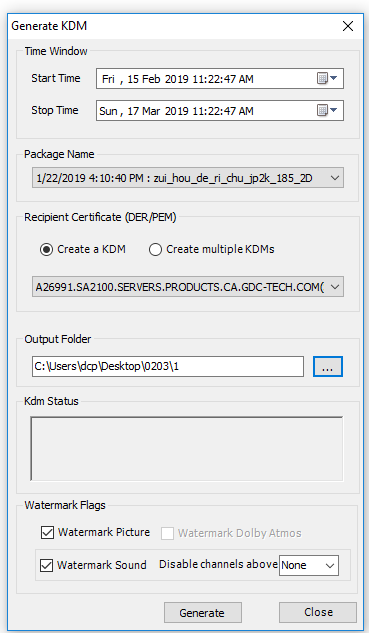The image size is (369, 633).
Task: Toggle the Watermark Picture checkbox
Action: [x=47, y=532]
